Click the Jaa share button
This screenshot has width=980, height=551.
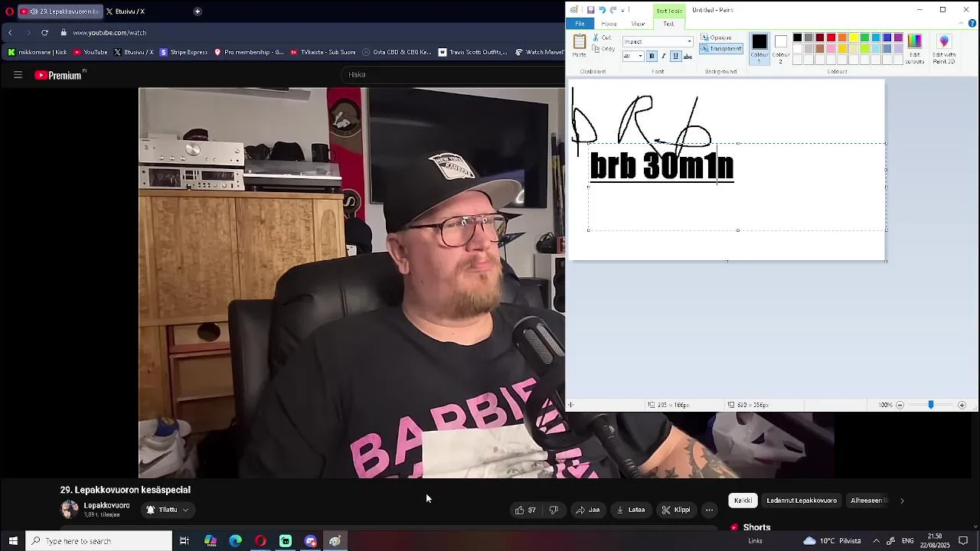(588, 510)
